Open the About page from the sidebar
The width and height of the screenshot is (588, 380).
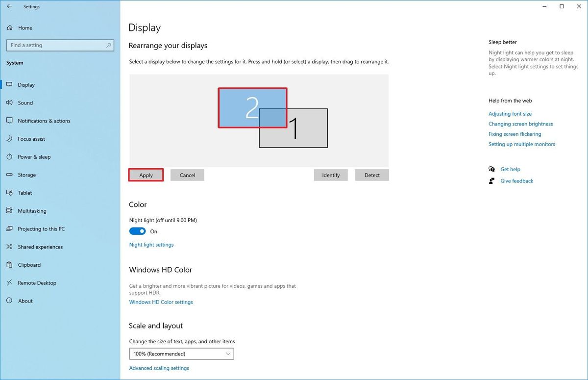pyautogui.click(x=25, y=301)
